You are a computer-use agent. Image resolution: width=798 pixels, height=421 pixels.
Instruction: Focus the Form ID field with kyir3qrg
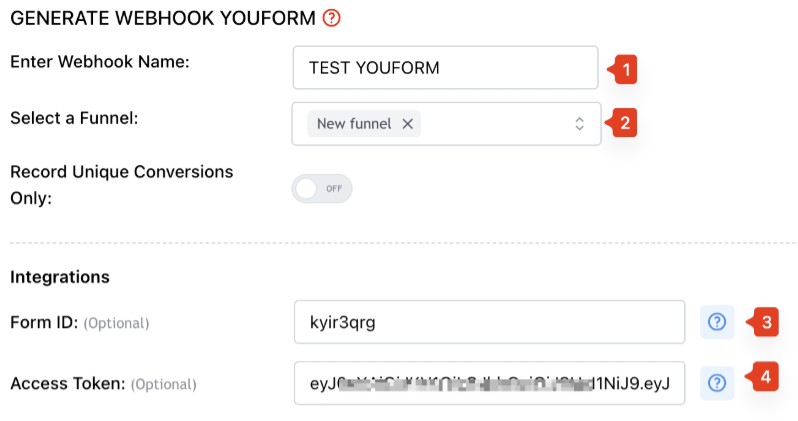[489, 322]
